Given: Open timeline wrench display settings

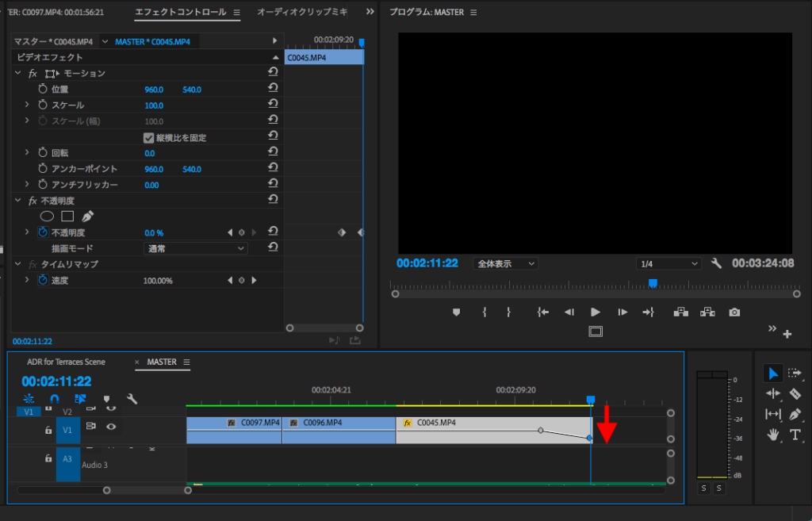Looking at the screenshot, I should tap(132, 399).
